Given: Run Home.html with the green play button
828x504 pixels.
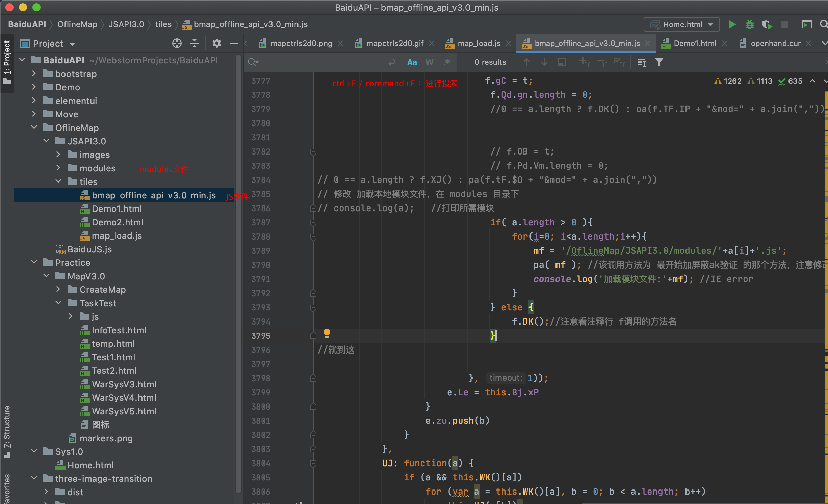Looking at the screenshot, I should pyautogui.click(x=732, y=25).
